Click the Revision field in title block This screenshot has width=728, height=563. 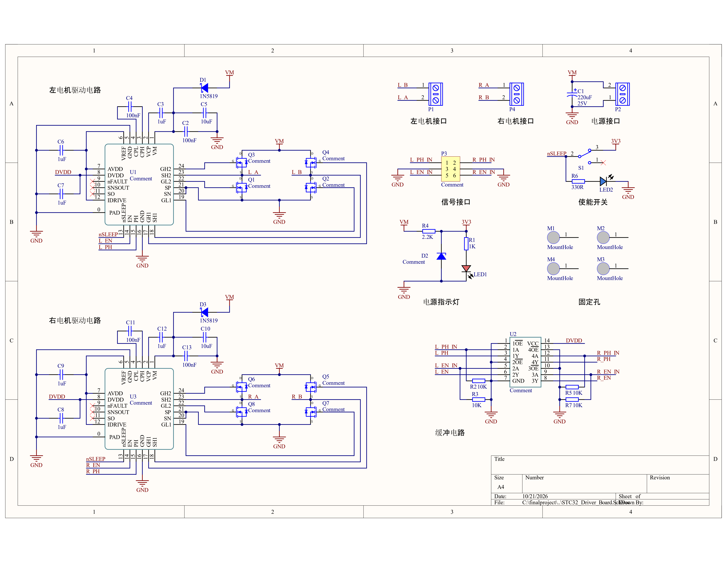point(678,484)
